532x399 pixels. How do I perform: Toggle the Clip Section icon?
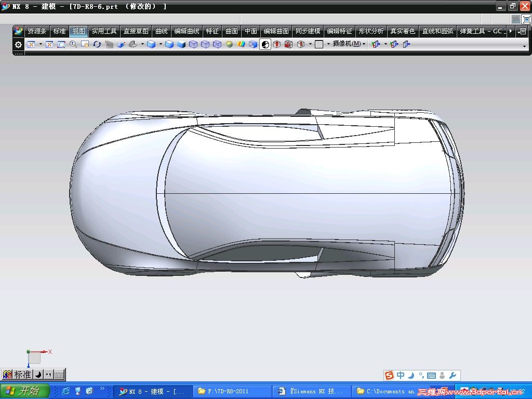[x=289, y=45]
